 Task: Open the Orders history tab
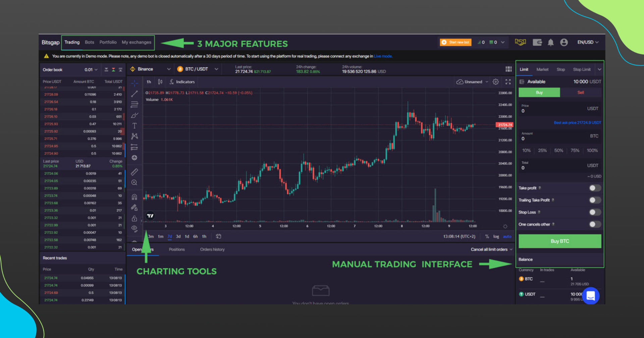(x=212, y=249)
